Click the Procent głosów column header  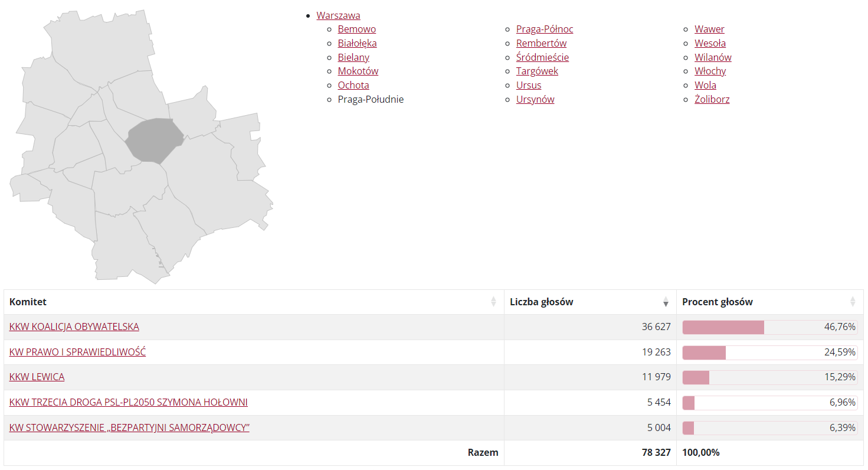(x=769, y=302)
